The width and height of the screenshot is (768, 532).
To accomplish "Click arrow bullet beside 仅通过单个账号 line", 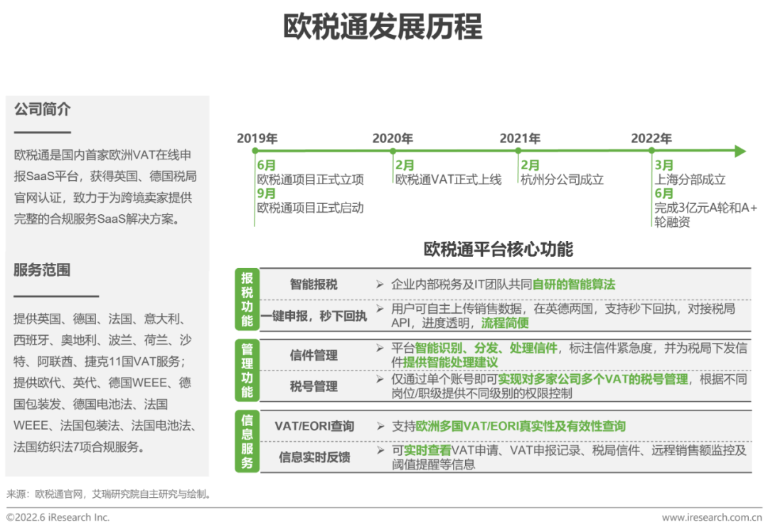I will click(380, 378).
